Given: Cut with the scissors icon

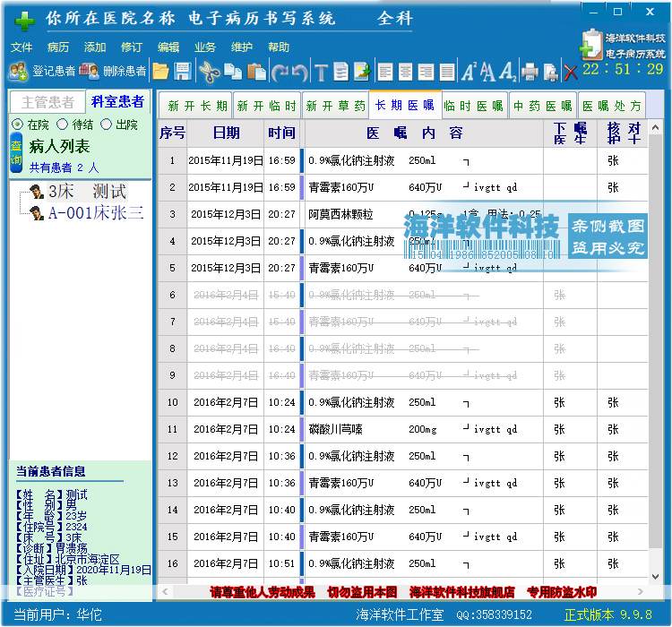Looking at the screenshot, I should (210, 72).
